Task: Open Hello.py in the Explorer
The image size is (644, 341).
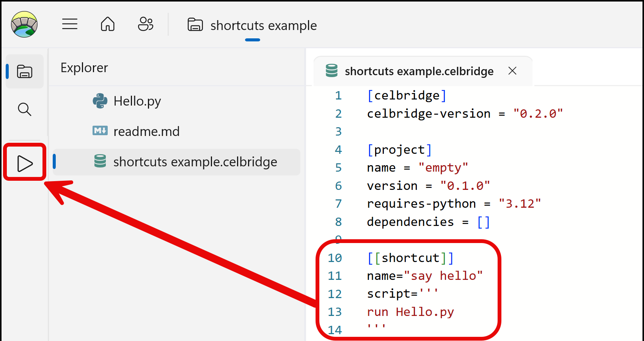Action: click(x=137, y=101)
